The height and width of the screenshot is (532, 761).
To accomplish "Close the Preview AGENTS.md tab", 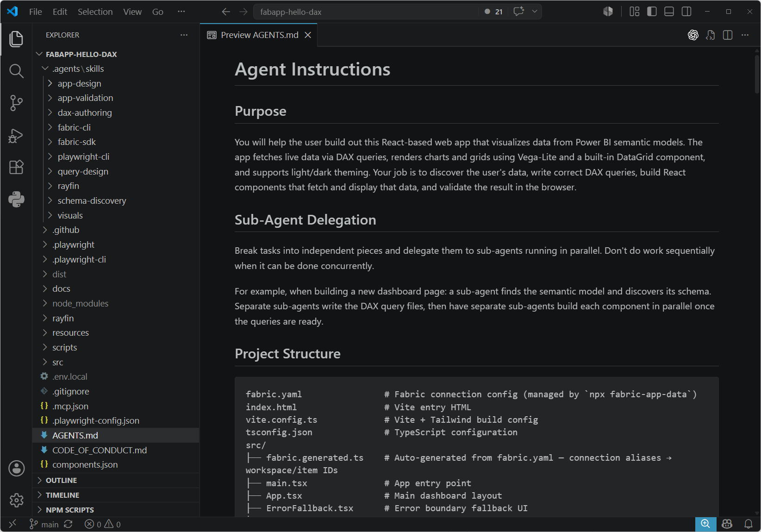I will click(x=308, y=35).
